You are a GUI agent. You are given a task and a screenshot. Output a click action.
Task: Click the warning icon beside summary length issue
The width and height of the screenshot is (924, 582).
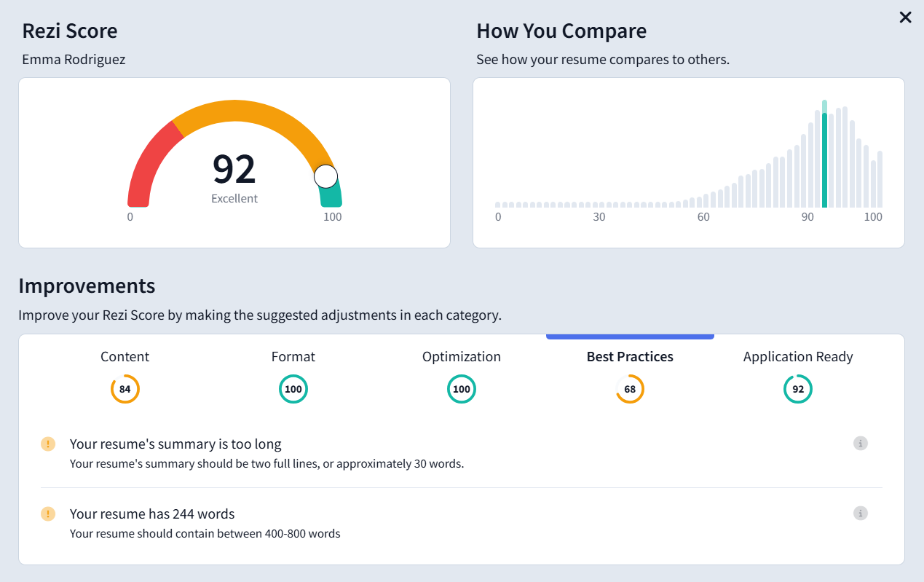click(x=48, y=444)
